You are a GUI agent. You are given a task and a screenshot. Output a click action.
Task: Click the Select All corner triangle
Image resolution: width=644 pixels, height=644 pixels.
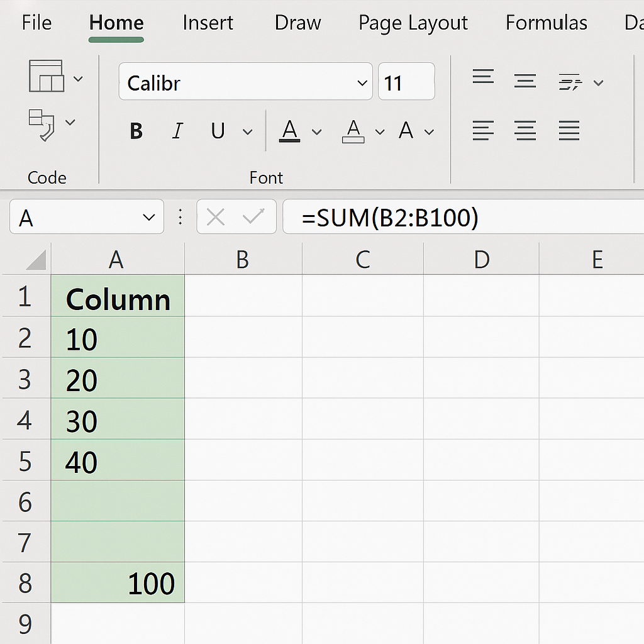pos(36,260)
